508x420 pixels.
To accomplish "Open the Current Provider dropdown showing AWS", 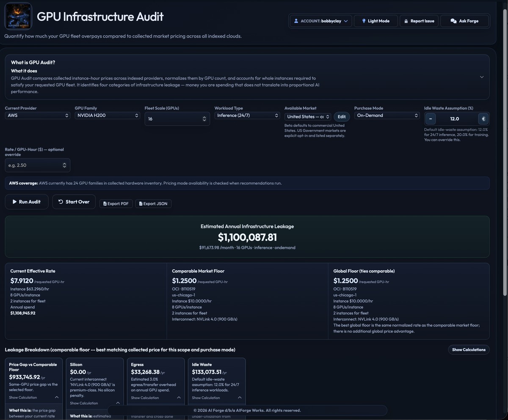I will point(38,115).
